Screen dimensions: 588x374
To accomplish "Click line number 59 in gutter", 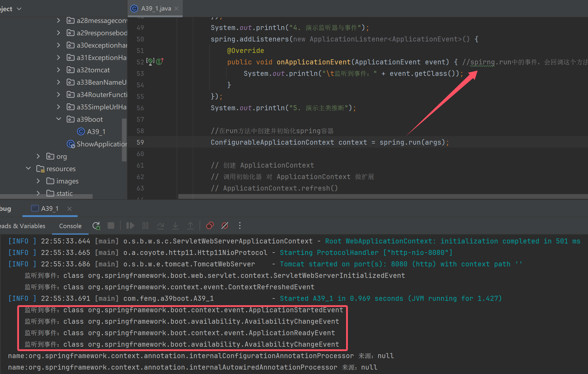I will coord(140,142).
